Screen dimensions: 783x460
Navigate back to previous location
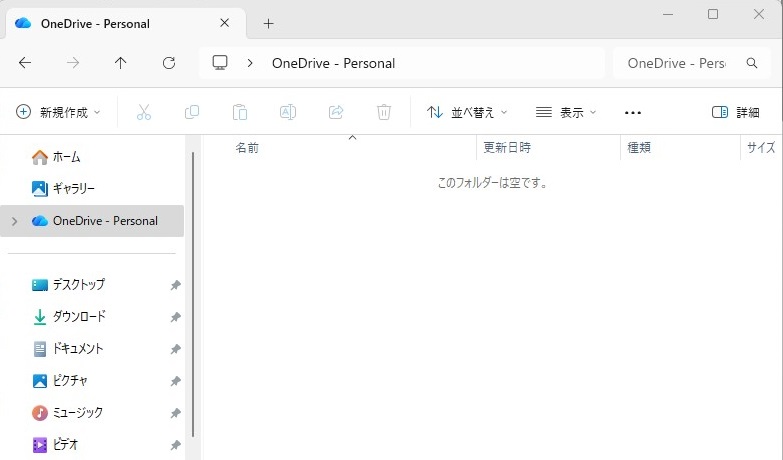[25, 63]
